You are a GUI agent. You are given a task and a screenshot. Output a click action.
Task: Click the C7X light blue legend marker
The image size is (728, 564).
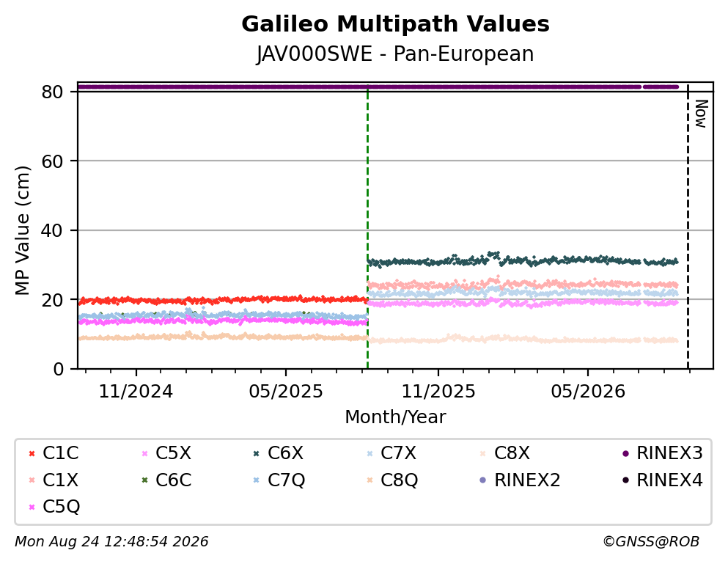[x=369, y=453]
